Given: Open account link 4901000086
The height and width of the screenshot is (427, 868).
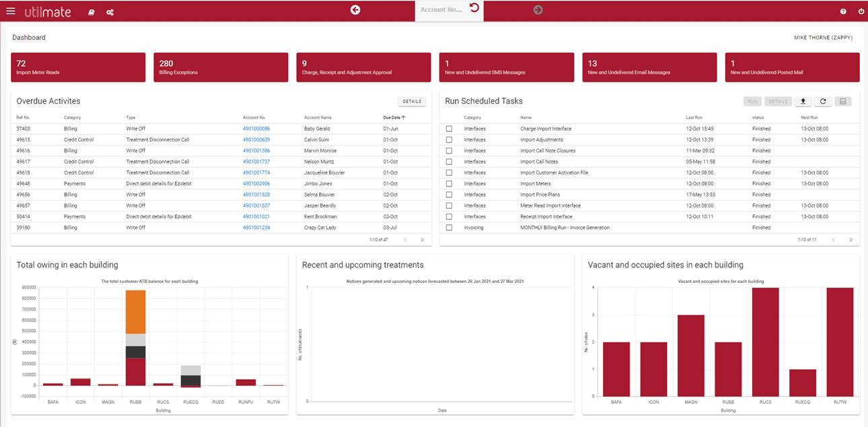Looking at the screenshot, I should coord(256,129).
